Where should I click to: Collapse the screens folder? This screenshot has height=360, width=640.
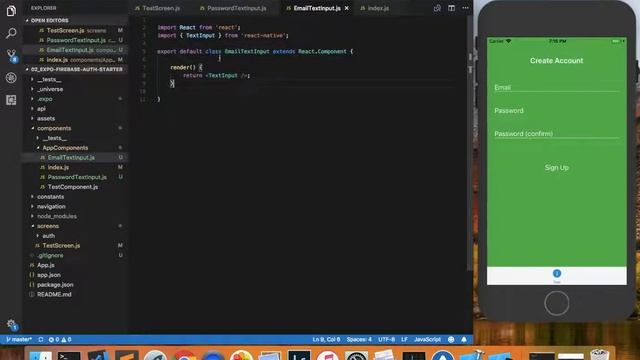(48, 226)
